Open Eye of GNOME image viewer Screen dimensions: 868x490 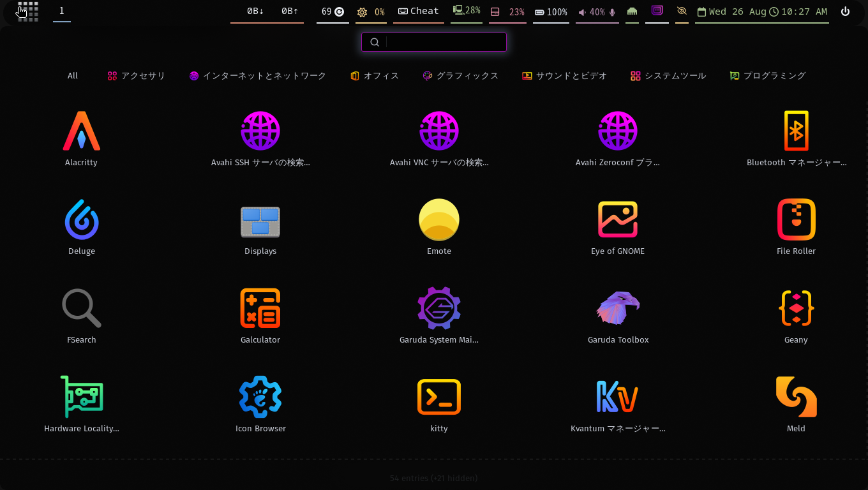click(x=618, y=228)
